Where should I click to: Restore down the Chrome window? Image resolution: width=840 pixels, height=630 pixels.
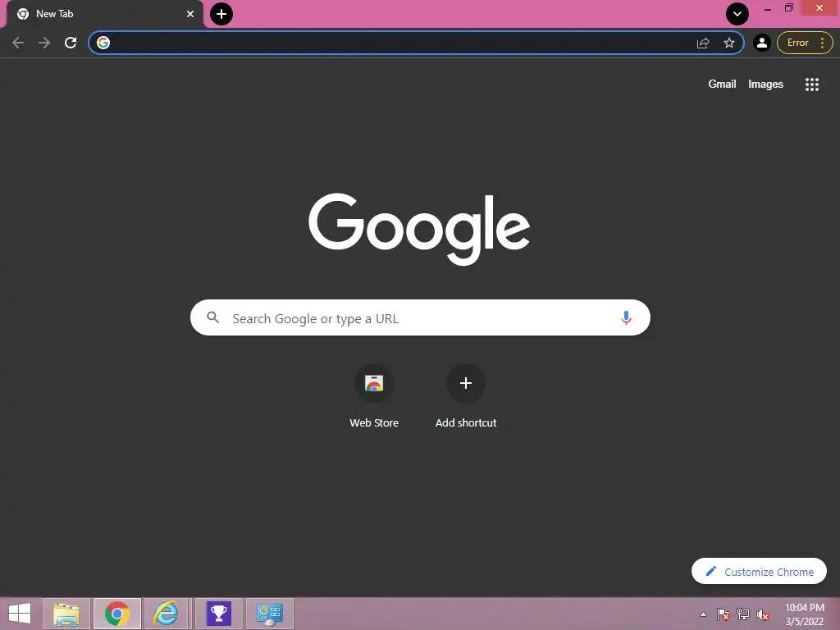[x=788, y=7]
